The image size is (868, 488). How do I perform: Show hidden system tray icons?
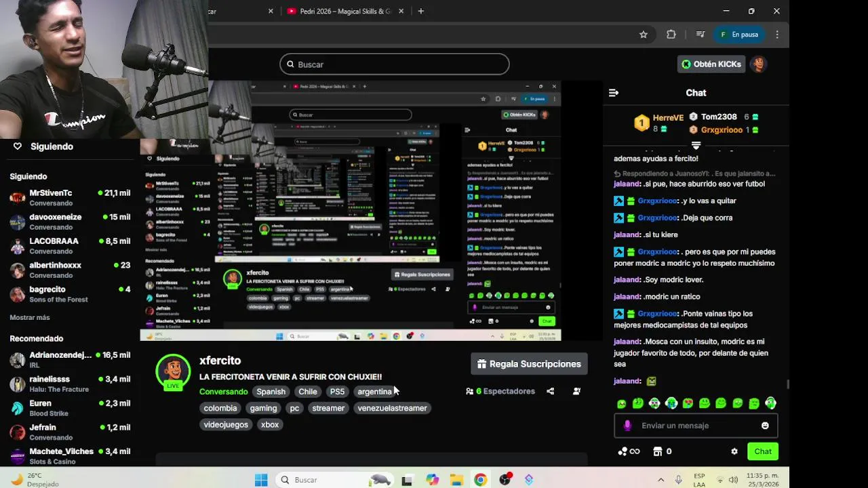click(660, 480)
